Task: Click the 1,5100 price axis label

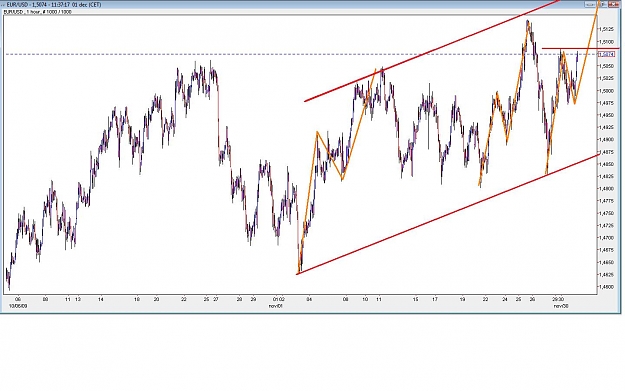Action: 606,41
